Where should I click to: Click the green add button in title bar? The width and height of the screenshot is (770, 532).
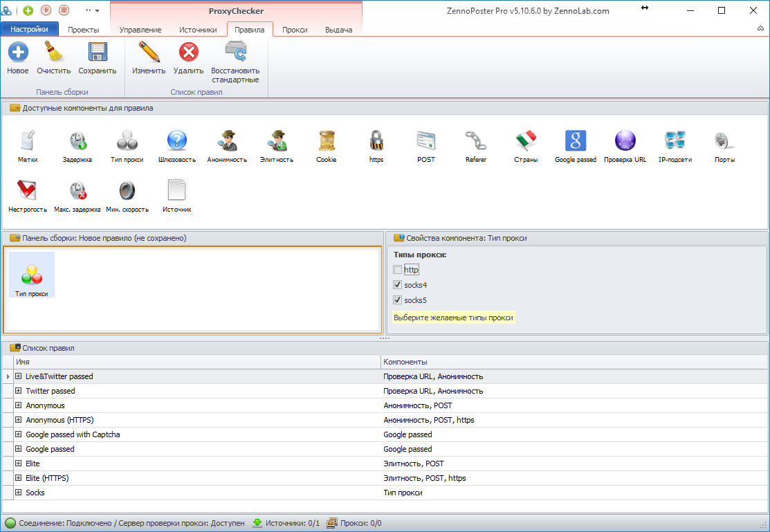point(28,10)
